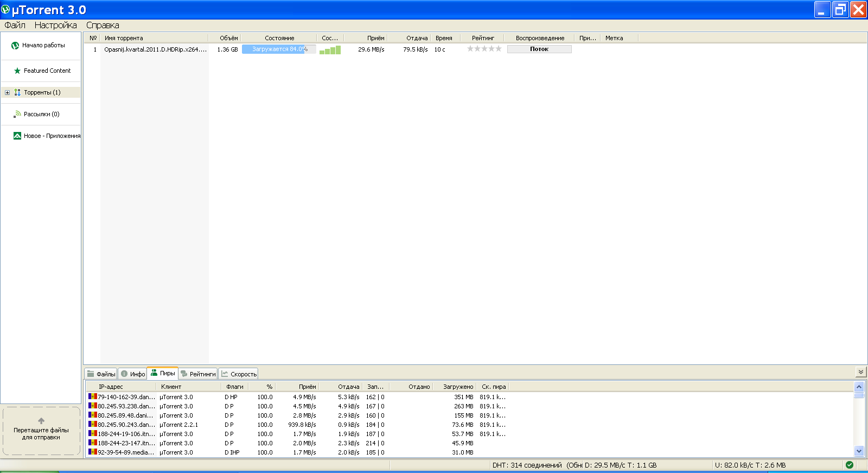Click DHT: 314 соединений status entry
This screenshot has height=473, width=868.
pos(527,465)
